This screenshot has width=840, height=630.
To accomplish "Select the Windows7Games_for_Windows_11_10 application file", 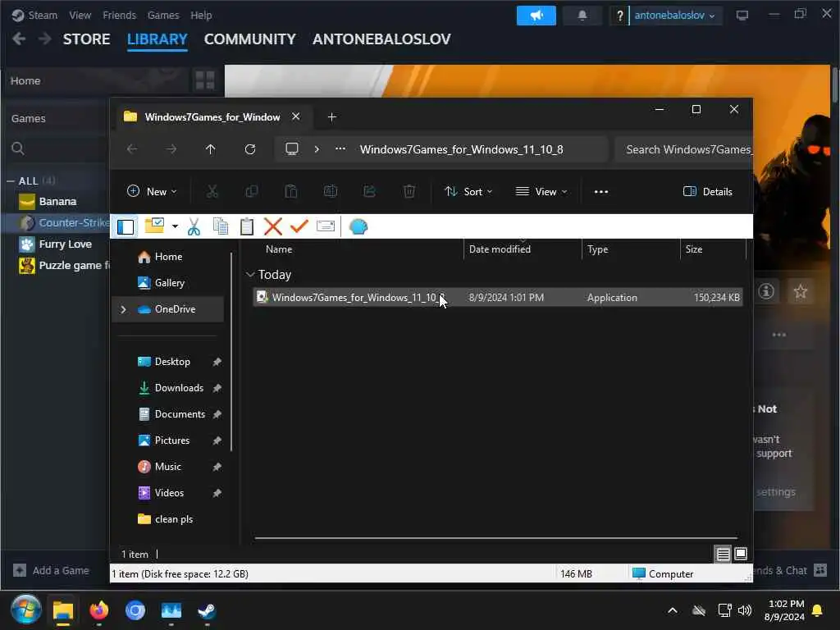I will (x=498, y=297).
